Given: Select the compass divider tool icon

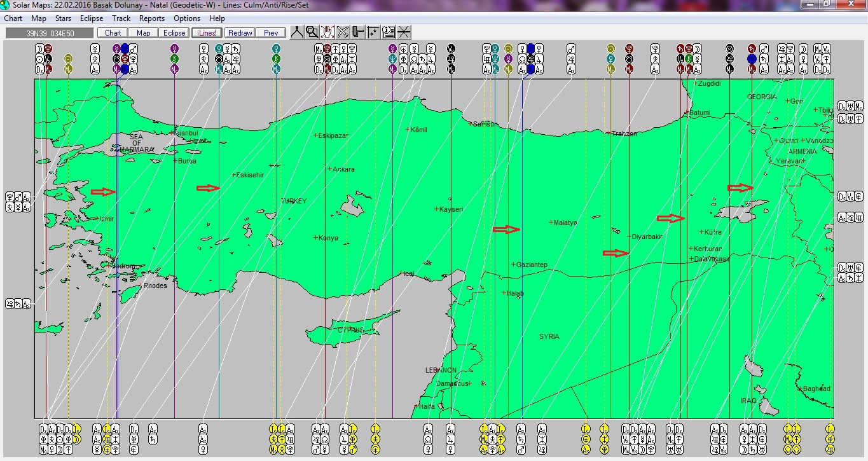Looking at the screenshot, I should pyautogui.click(x=297, y=32).
